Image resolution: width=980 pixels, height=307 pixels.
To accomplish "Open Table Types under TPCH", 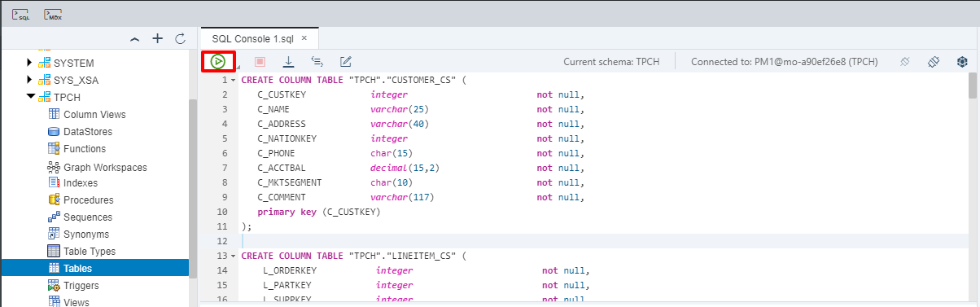I will click(90, 251).
